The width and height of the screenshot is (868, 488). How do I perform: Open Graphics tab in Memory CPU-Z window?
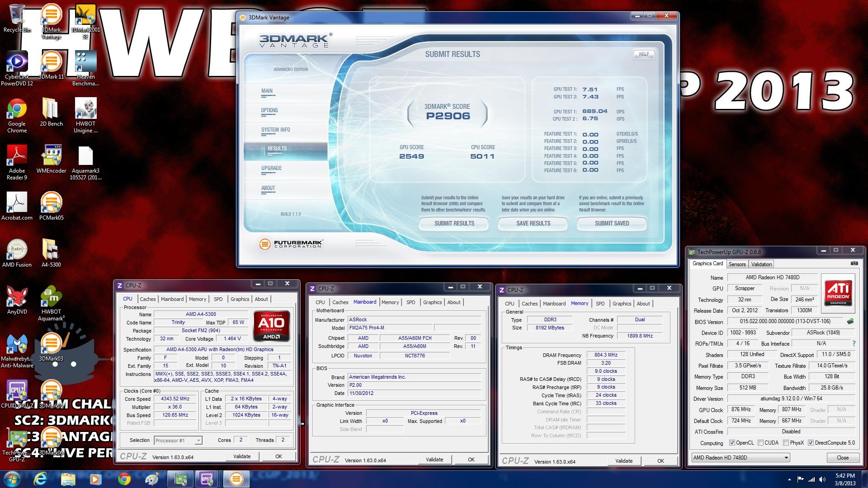pyautogui.click(x=622, y=304)
